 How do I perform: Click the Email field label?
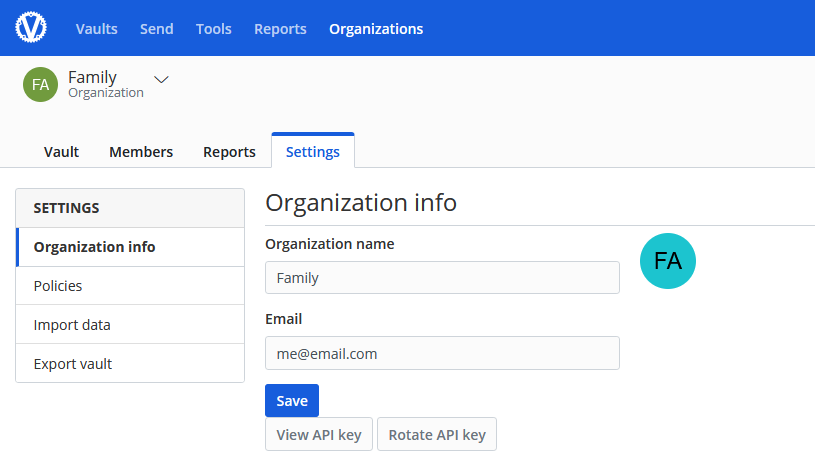point(283,319)
